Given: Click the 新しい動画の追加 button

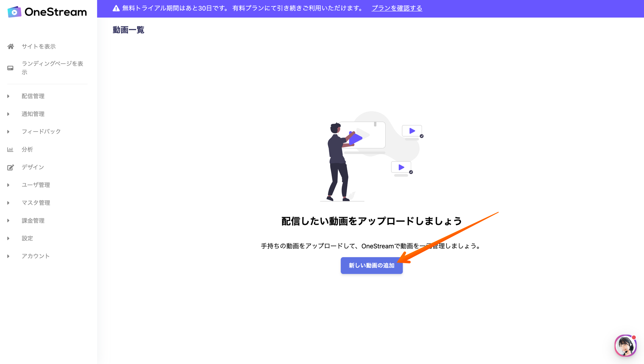Looking at the screenshot, I should pyautogui.click(x=371, y=266).
